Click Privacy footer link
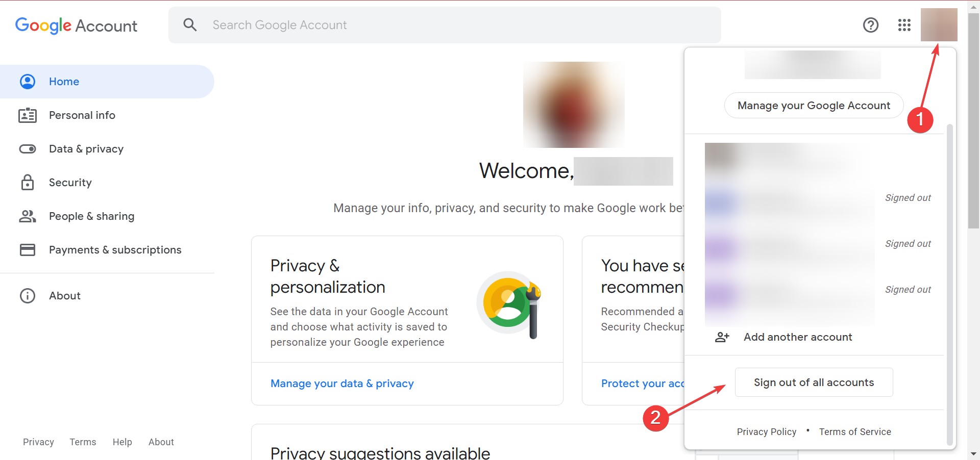The width and height of the screenshot is (980, 460). point(38,442)
